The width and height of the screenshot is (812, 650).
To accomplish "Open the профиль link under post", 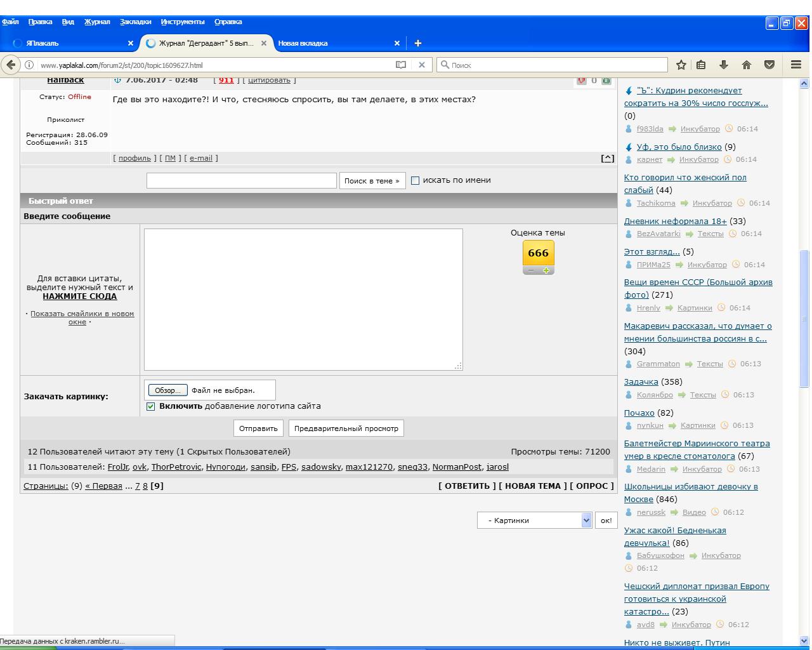I will (134, 158).
